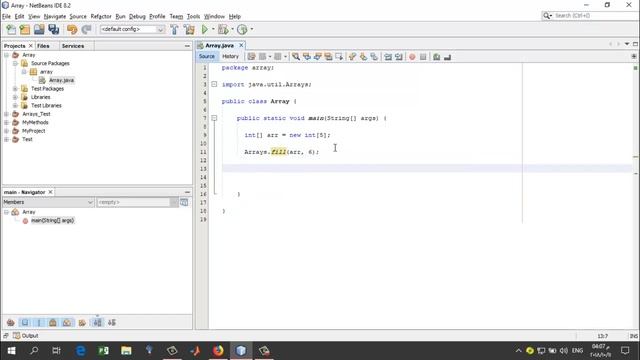Screen dimensions: 640x360
Task: Expand the MyMethods project node
Action: tap(7, 122)
